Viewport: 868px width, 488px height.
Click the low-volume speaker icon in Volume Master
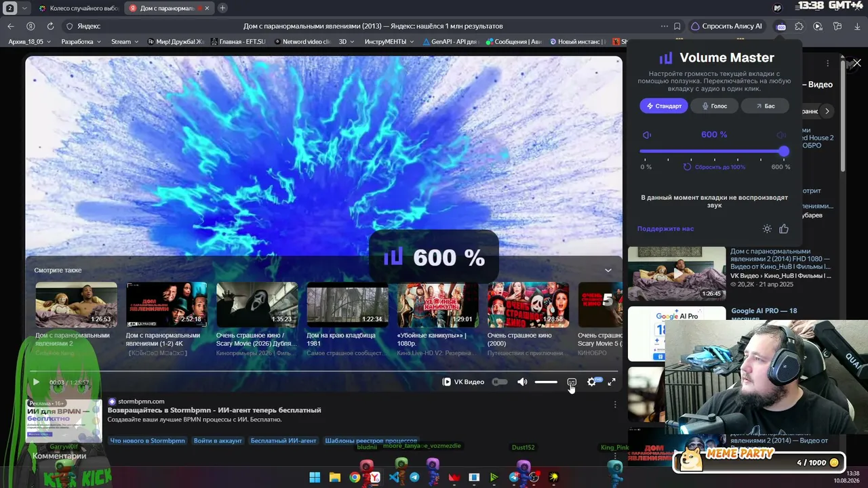(x=647, y=135)
